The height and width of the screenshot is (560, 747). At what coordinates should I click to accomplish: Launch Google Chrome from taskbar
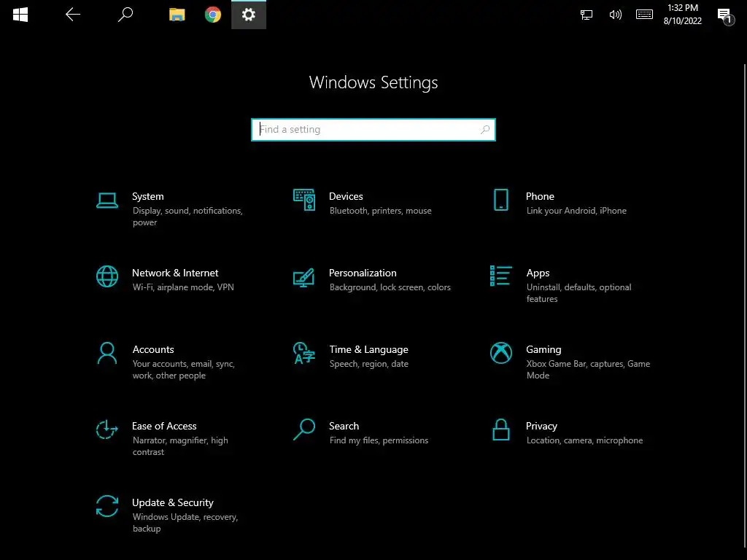[213, 15]
